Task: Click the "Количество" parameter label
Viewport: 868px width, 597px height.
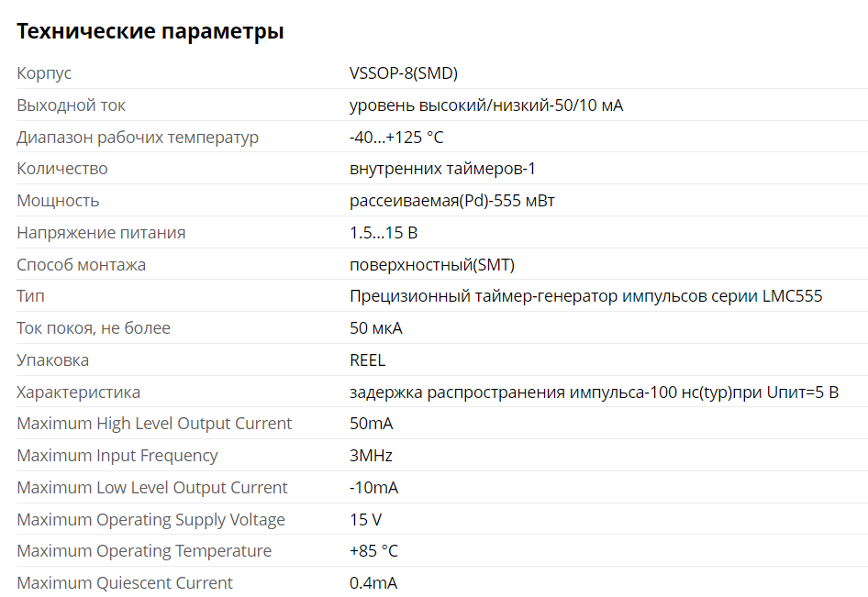Action: point(62,169)
